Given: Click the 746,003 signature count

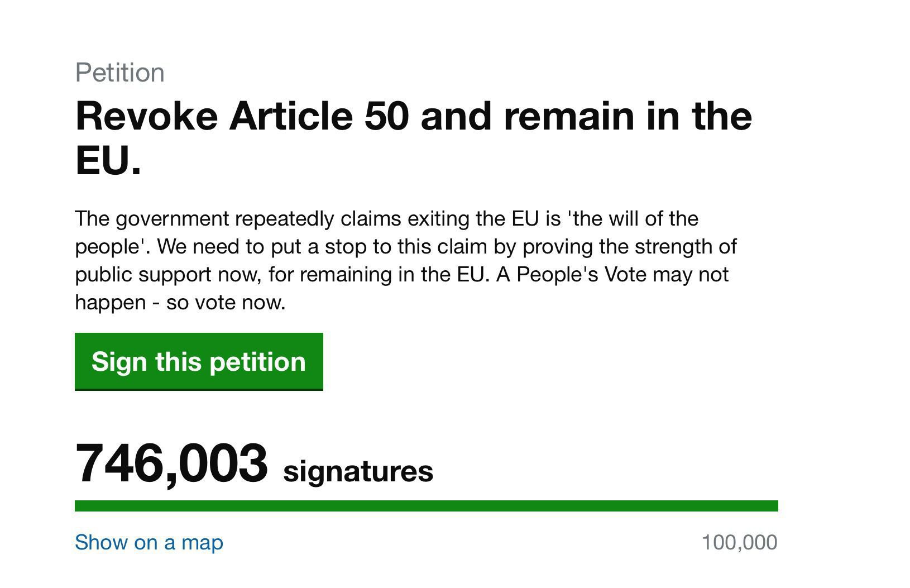Looking at the screenshot, I should [171, 463].
